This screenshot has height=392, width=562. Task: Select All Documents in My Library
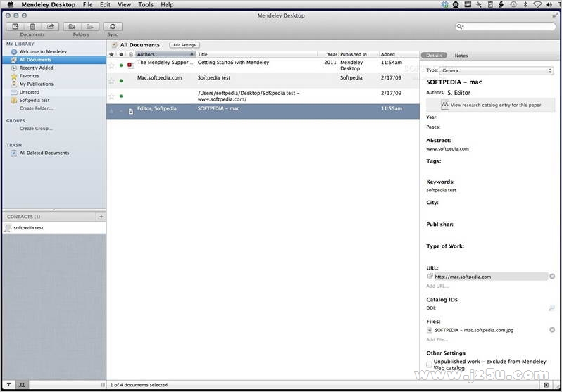(35, 60)
